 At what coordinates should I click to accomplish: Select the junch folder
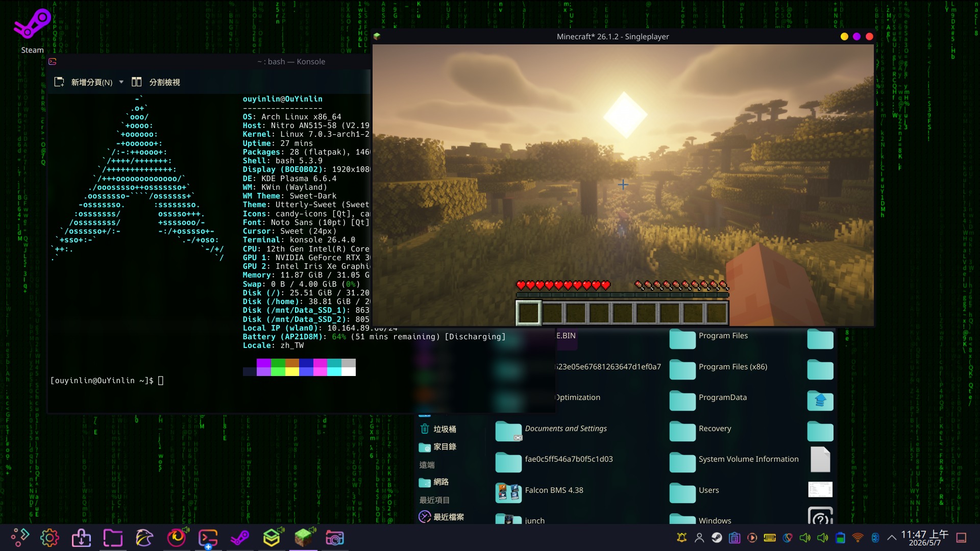point(520,519)
